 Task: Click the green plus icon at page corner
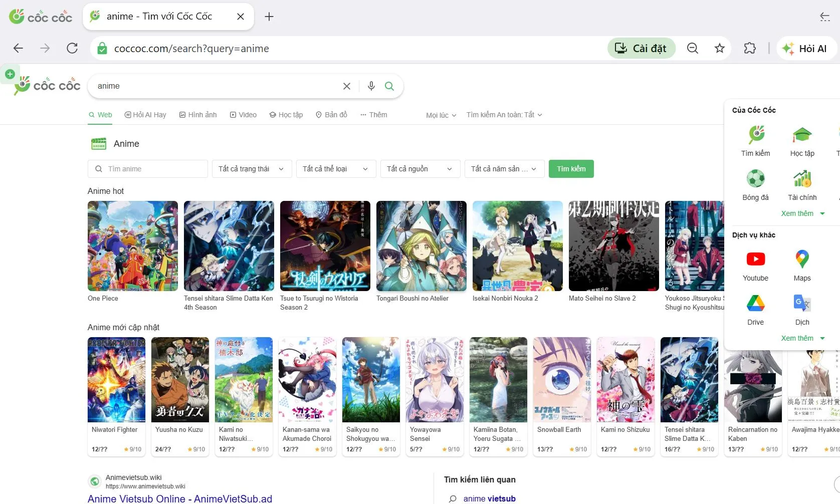coord(10,74)
